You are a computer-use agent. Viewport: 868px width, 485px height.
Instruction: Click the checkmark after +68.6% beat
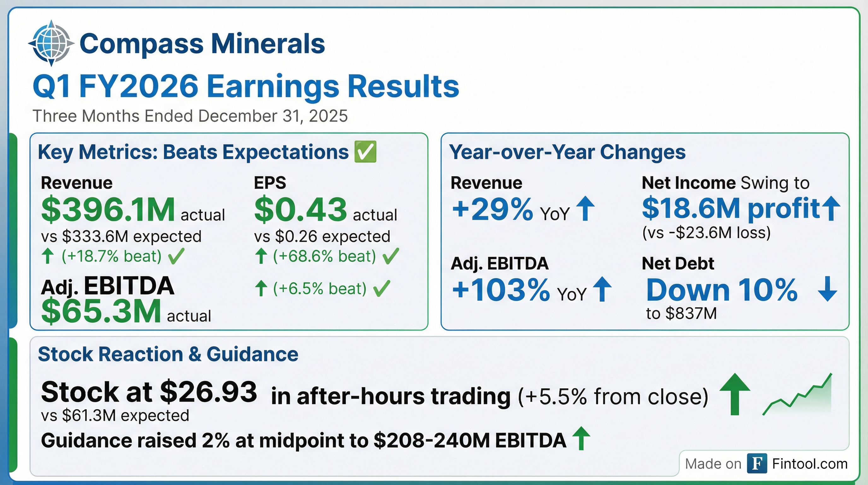click(391, 256)
